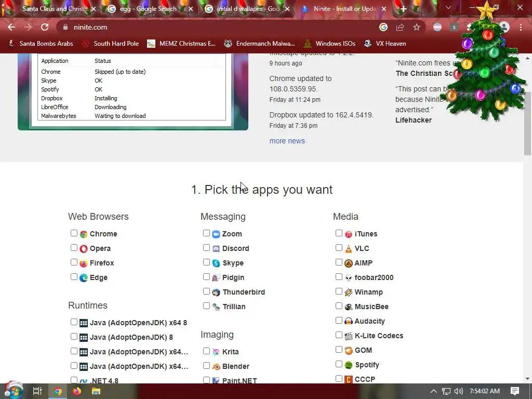Open the MEMZ Christmas bookmark
Viewport: 532px width, 399px height.
(x=181, y=44)
